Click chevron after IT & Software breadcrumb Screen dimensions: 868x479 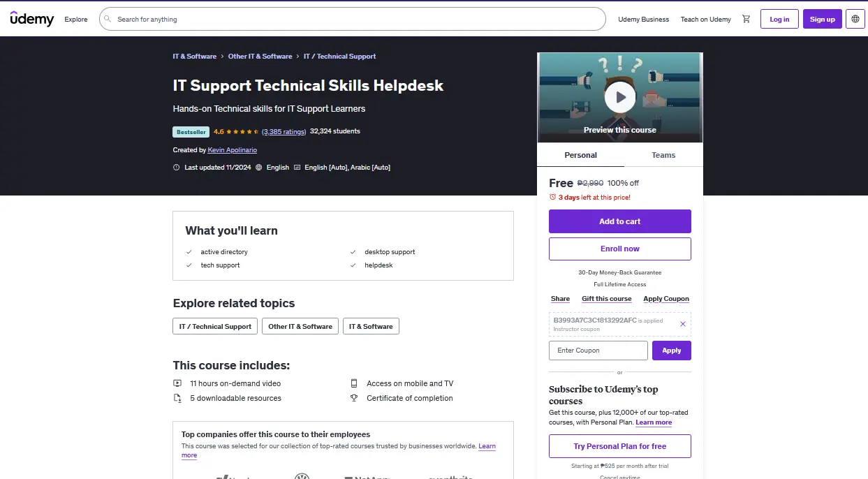(x=222, y=57)
